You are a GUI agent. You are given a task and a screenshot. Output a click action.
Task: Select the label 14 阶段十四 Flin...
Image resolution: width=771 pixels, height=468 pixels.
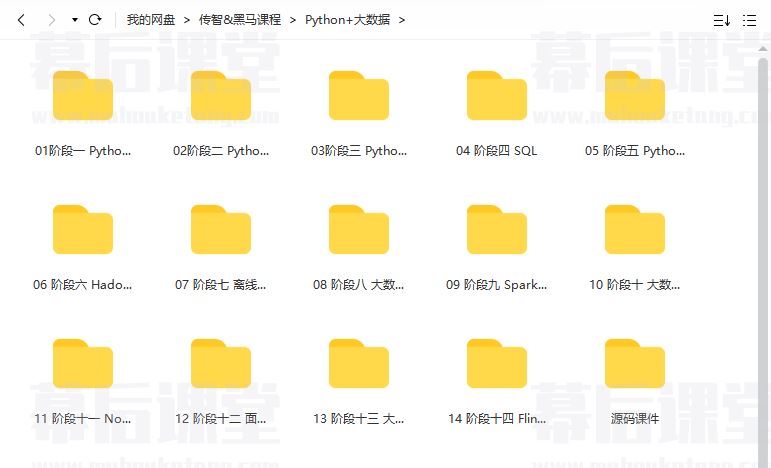(x=497, y=418)
